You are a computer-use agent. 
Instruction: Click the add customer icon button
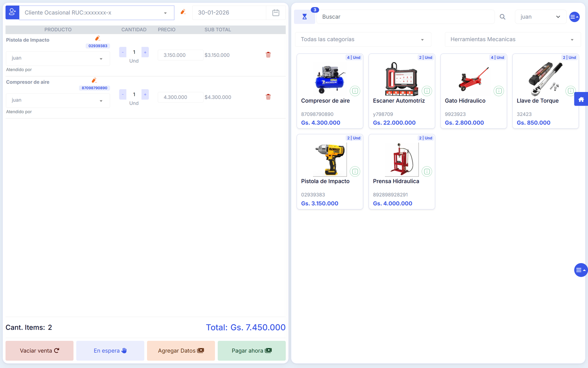coord(12,13)
